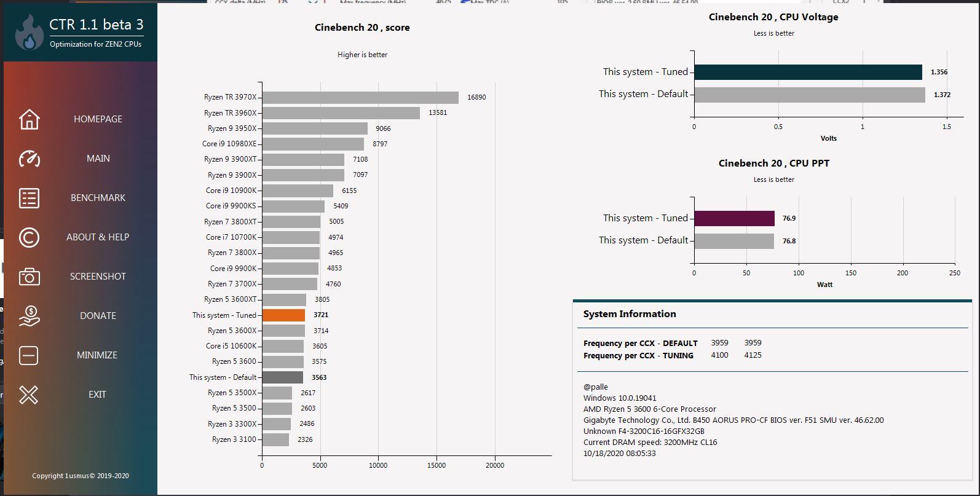Screen dimensions: 980x496
Task: Select the tuned CPU PPT purple bar
Action: pos(735,218)
